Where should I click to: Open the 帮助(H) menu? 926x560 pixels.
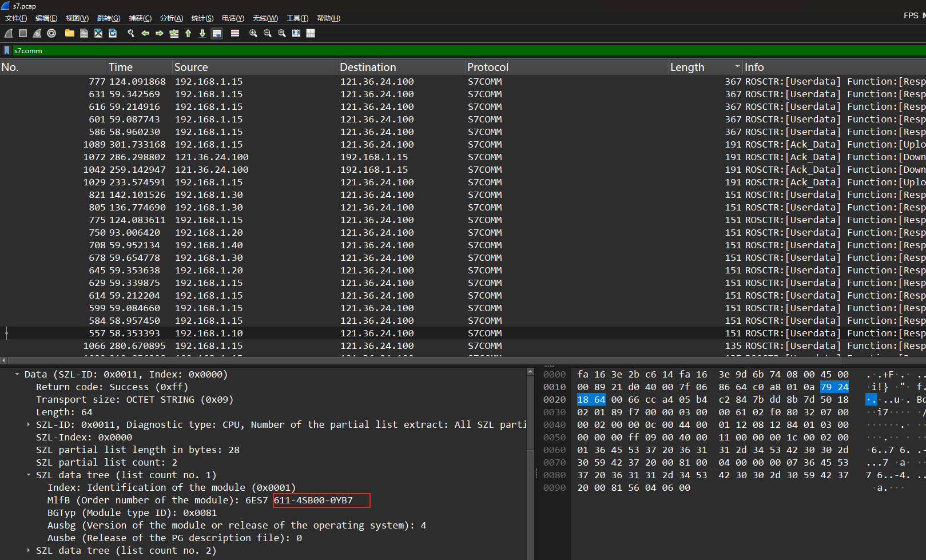point(329,18)
